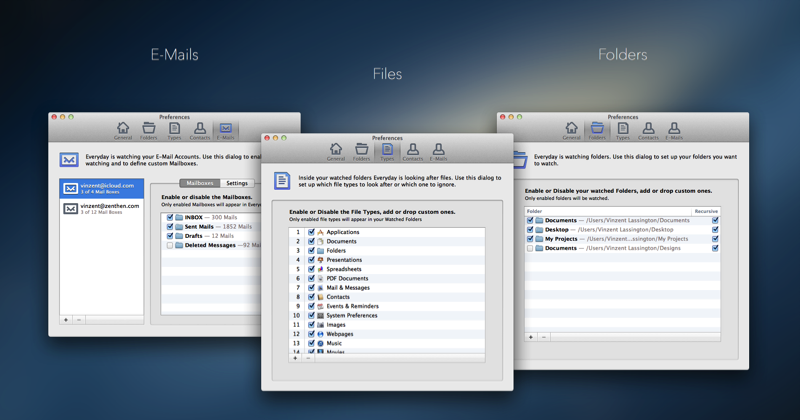Screen dimensions: 800x420
Task: Disable the INBOX mailbox checkbox
Action: (x=170, y=217)
